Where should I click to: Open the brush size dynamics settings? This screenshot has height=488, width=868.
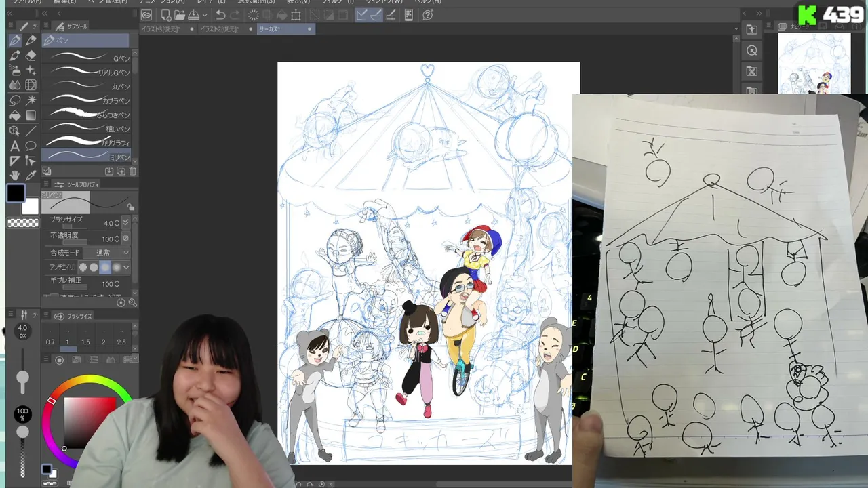pyautogui.click(x=125, y=222)
